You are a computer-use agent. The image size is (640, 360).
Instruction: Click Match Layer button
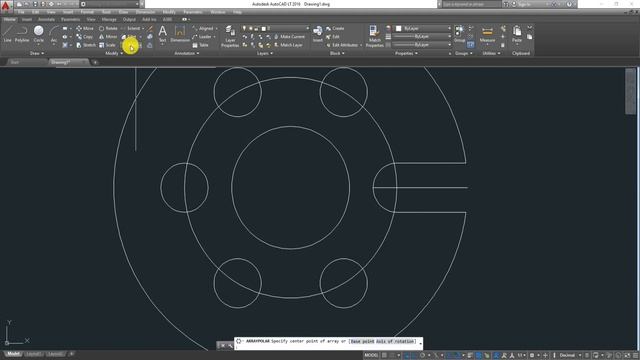(x=288, y=45)
